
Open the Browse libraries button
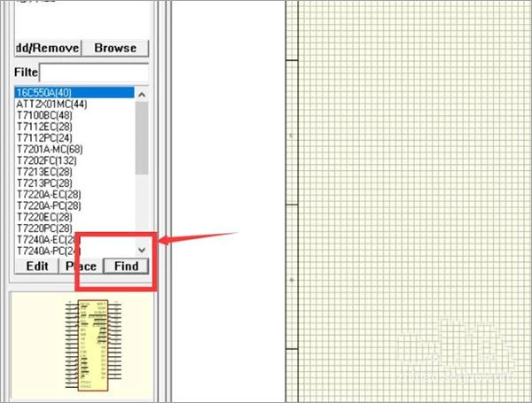(115, 47)
